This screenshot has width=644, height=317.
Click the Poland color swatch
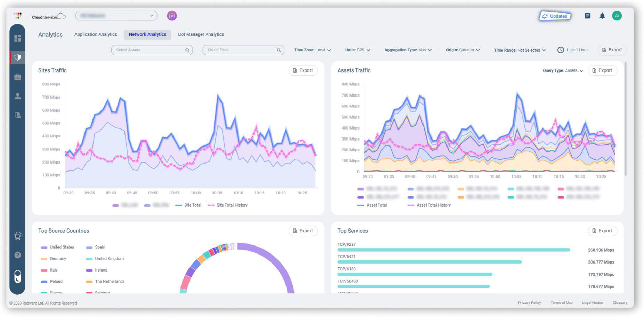tap(44, 282)
